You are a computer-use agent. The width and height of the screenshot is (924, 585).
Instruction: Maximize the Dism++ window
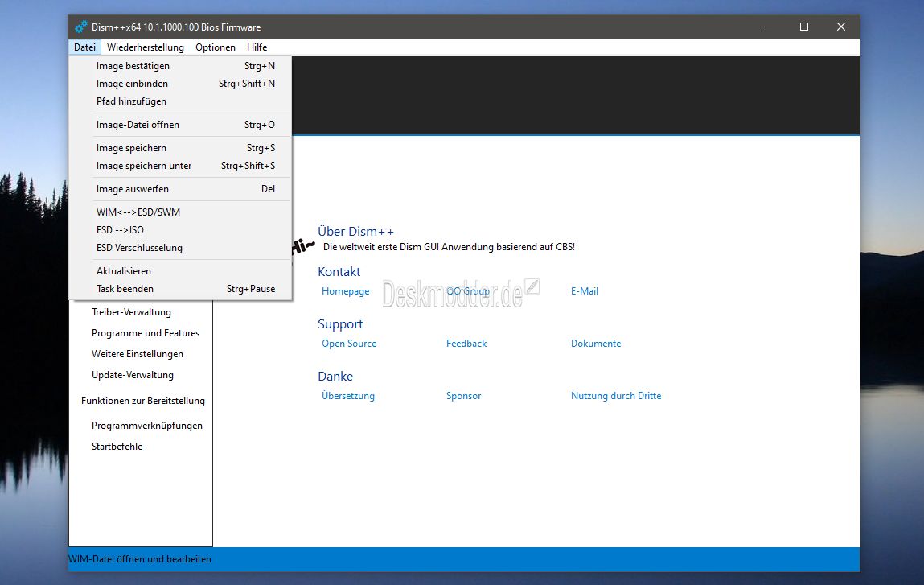coord(804,27)
